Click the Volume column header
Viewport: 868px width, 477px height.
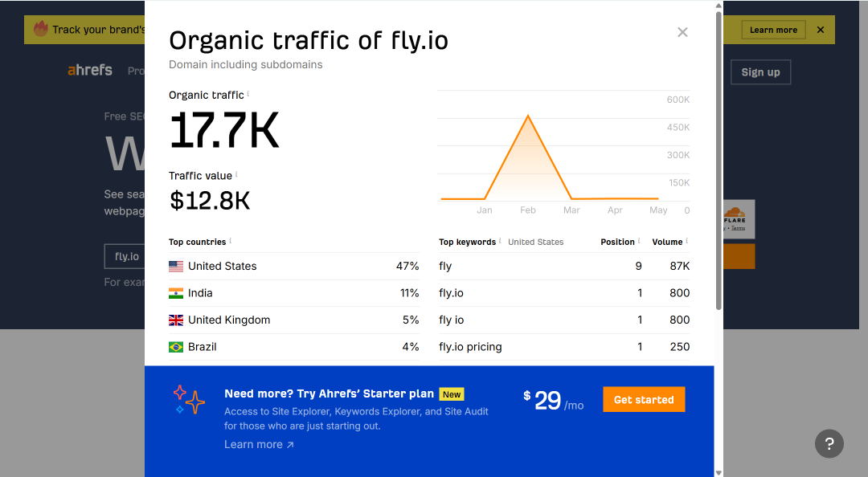click(x=667, y=242)
